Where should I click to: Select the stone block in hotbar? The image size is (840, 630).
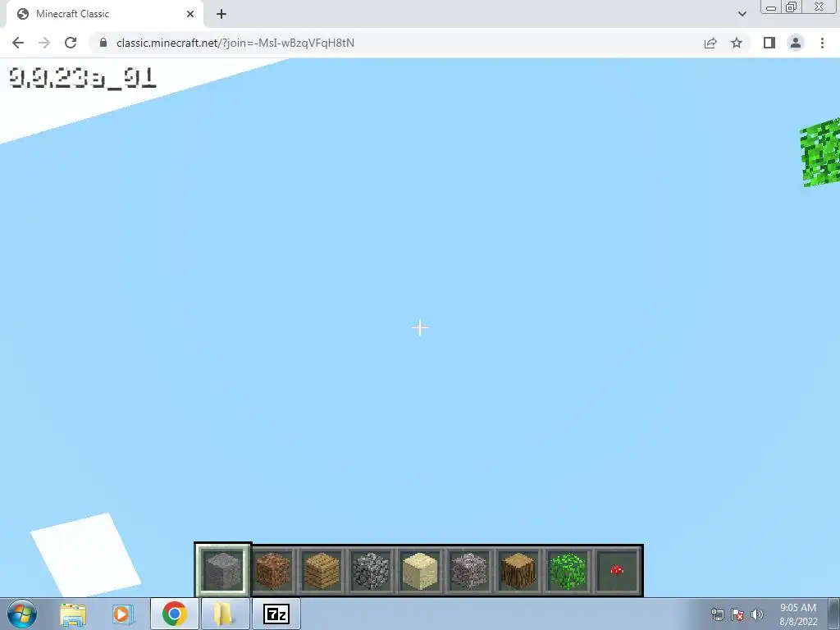tap(223, 570)
